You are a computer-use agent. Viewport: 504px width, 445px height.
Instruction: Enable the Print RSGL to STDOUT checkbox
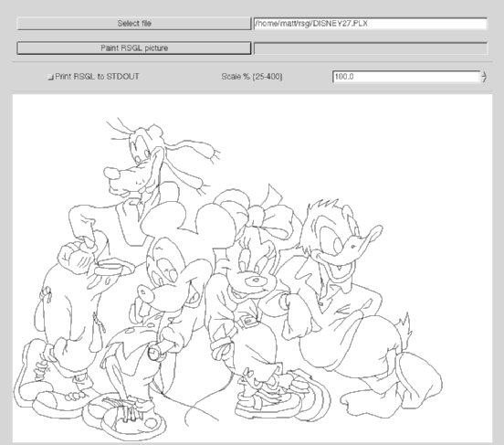tap(50, 77)
